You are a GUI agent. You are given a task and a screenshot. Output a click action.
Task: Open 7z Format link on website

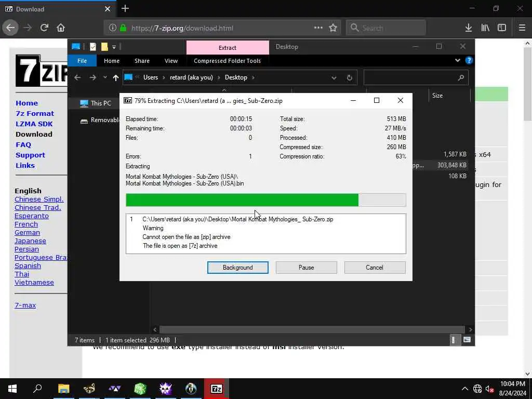pyautogui.click(x=35, y=113)
